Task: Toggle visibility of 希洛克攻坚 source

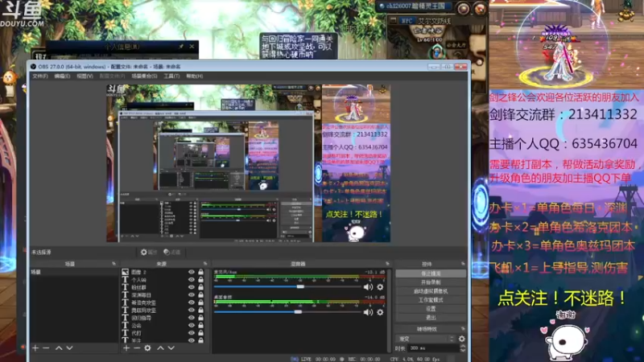Action: pyautogui.click(x=192, y=302)
